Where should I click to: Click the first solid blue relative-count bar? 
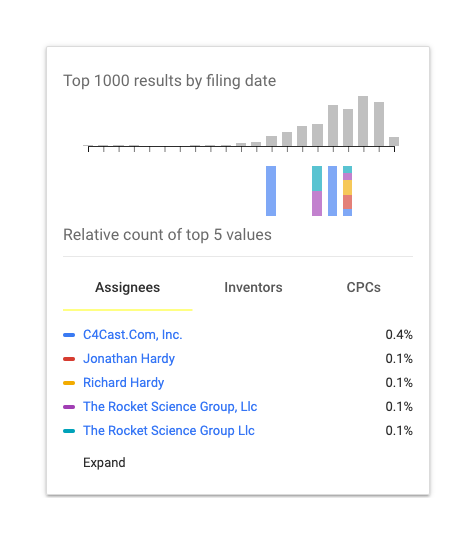pos(271,191)
